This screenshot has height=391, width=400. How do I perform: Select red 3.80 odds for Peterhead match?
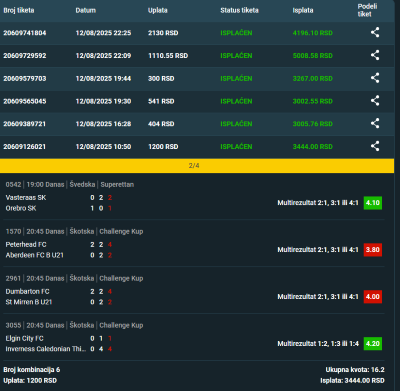click(x=373, y=250)
